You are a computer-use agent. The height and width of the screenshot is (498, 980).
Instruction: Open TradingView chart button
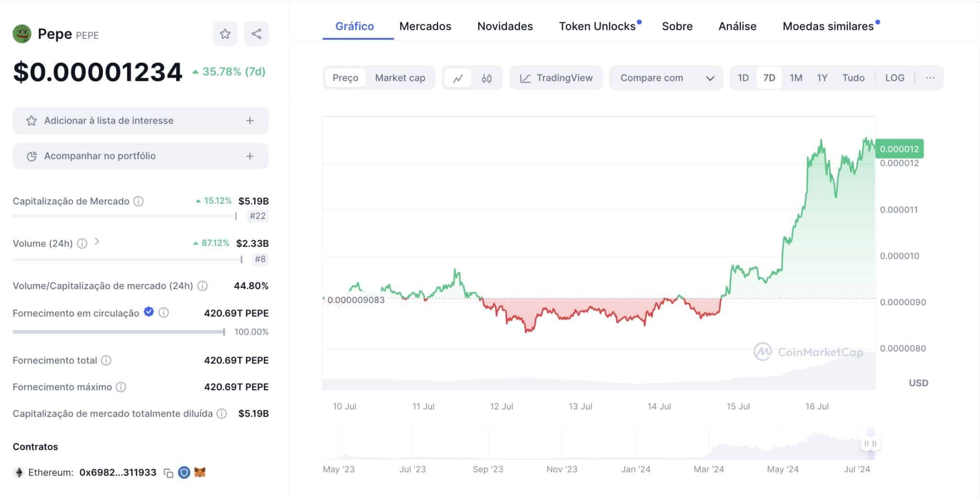(556, 78)
